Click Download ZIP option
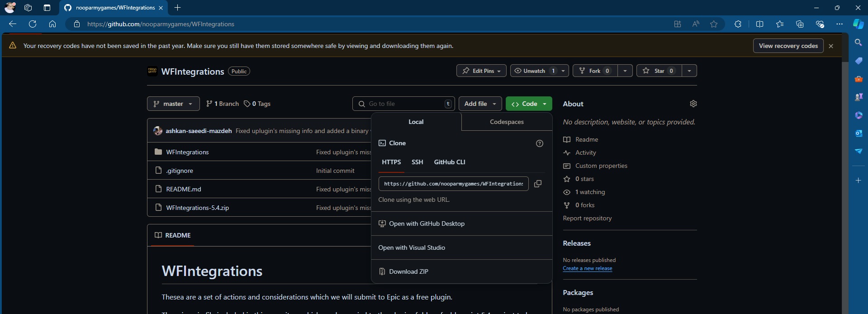Screen dimensions: 868x314 point(408,271)
